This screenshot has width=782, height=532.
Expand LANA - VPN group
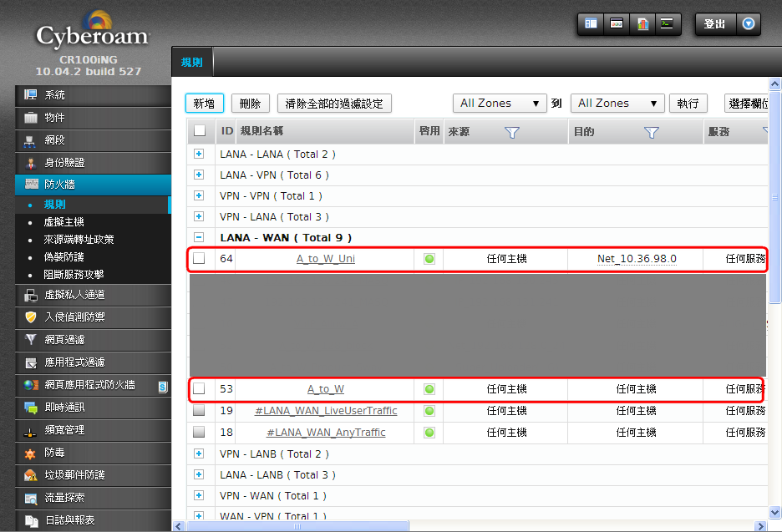[x=199, y=175]
